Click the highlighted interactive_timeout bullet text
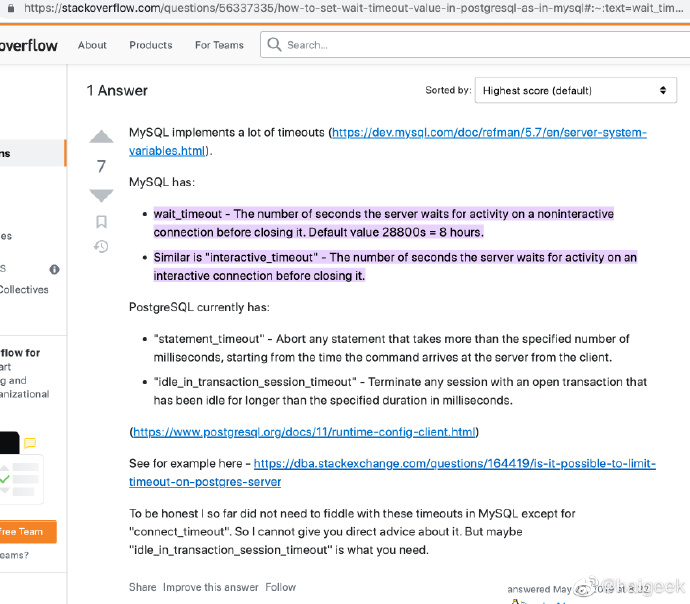The width and height of the screenshot is (690, 604). (395, 267)
